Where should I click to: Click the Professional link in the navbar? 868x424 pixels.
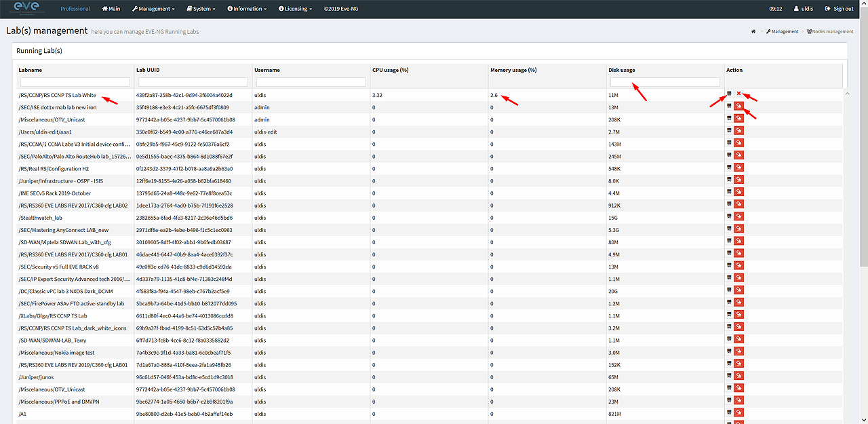click(75, 9)
